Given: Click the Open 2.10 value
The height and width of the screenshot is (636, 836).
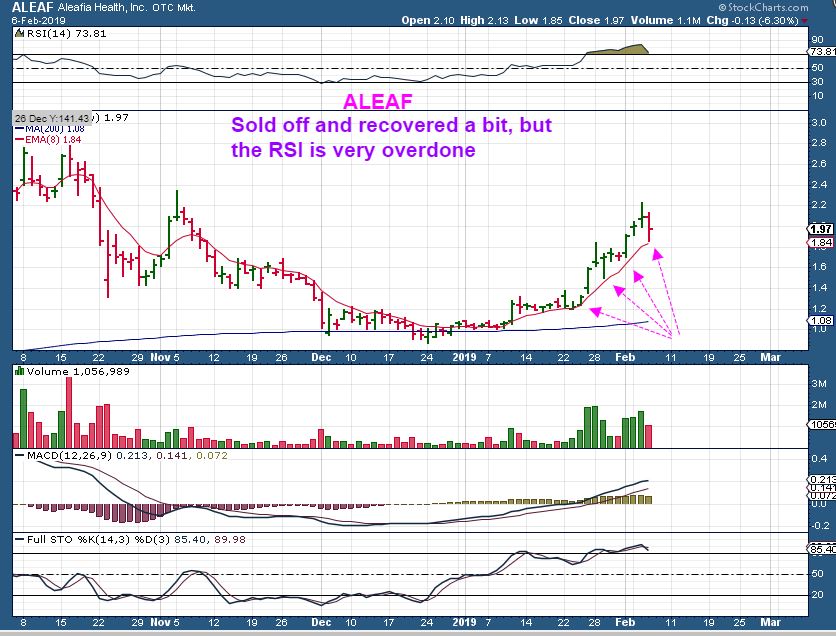Looking at the screenshot, I should click(x=428, y=20).
